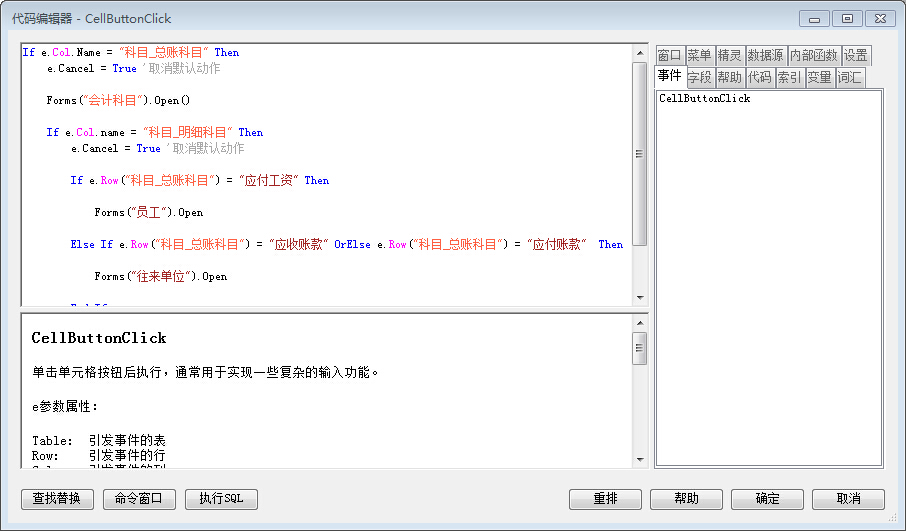Click the e参数属性 line in help pane
The height and width of the screenshot is (531, 906).
click(65, 407)
